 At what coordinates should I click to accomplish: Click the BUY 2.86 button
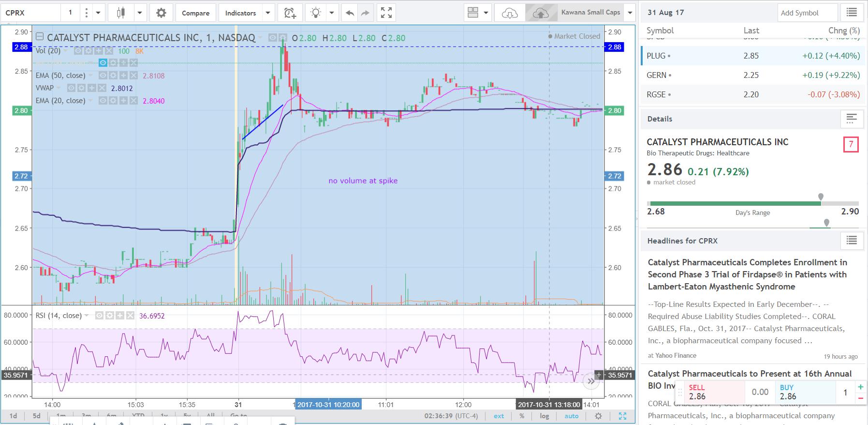click(805, 392)
